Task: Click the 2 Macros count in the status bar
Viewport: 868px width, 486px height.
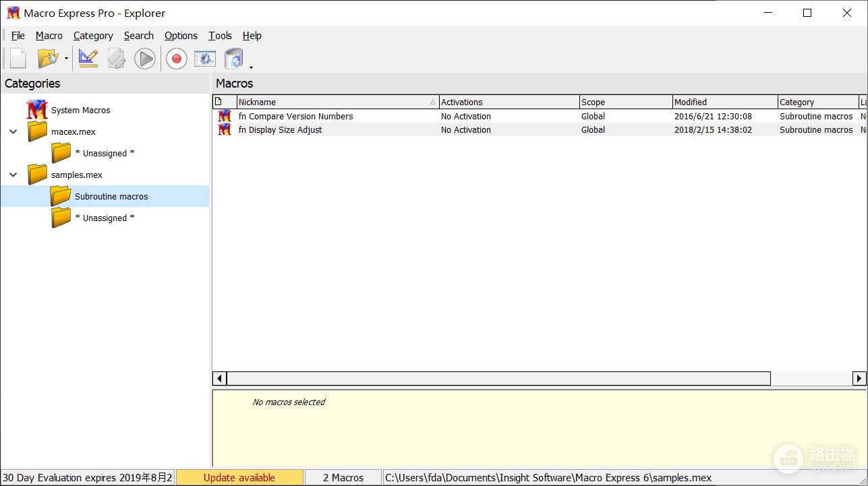Action: 343,477
